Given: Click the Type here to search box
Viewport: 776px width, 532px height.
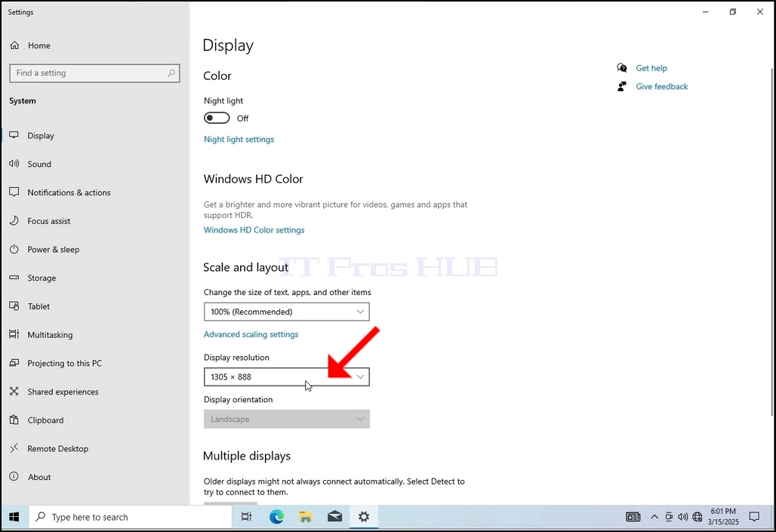Looking at the screenshot, I should click(130, 517).
